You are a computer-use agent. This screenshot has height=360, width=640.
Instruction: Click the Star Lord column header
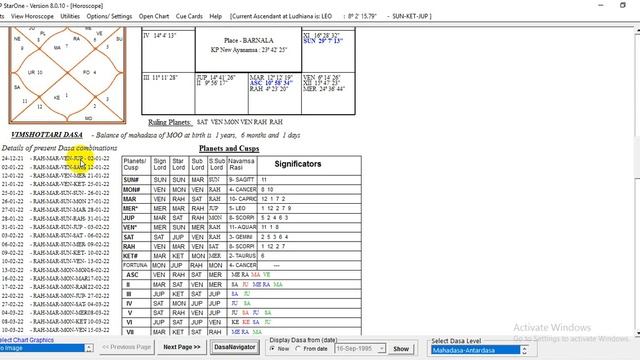[178, 164]
